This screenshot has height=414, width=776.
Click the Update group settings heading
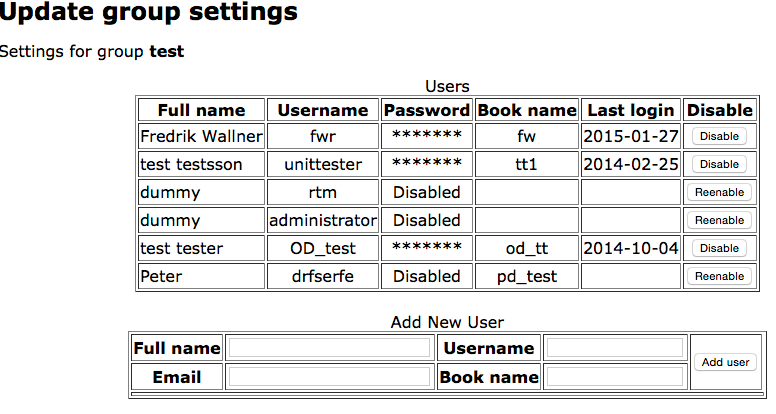[x=148, y=12]
